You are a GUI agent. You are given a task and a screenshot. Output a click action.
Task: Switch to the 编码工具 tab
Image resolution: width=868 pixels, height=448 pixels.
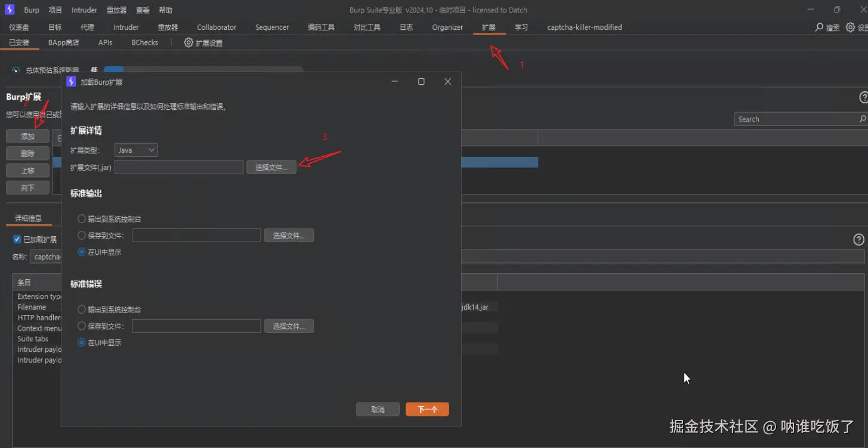(321, 27)
